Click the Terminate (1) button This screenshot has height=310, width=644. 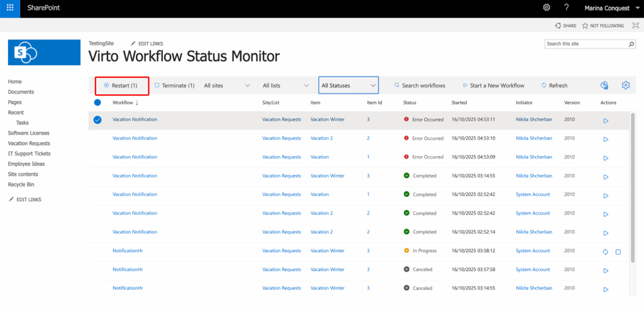pyautogui.click(x=175, y=86)
